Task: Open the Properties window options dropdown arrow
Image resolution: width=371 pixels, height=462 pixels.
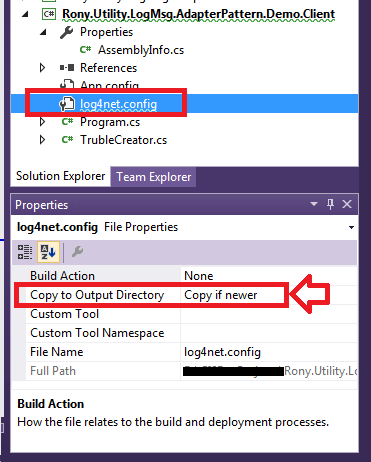Action: (x=314, y=204)
